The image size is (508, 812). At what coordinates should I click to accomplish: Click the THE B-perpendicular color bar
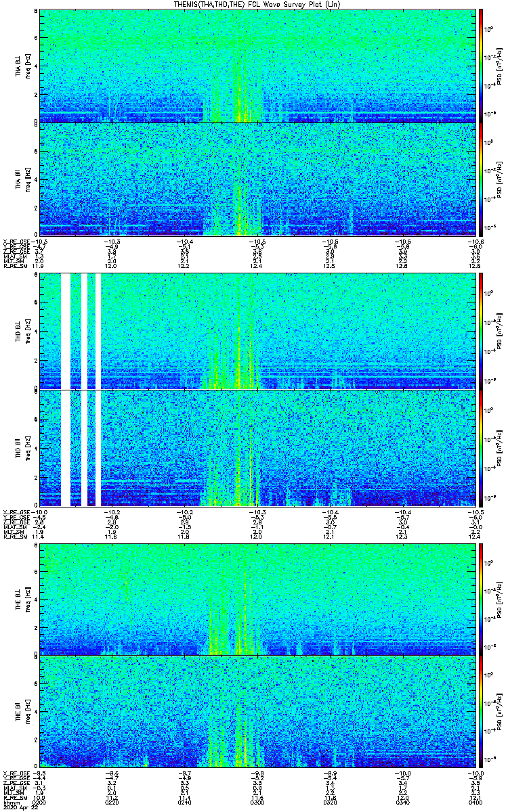[481, 599]
